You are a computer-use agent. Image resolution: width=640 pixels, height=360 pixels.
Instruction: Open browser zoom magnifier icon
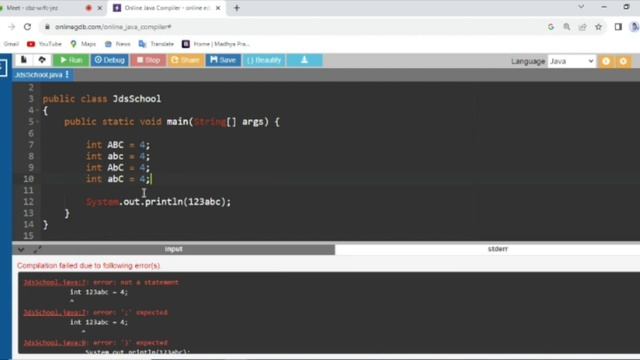coord(567,27)
